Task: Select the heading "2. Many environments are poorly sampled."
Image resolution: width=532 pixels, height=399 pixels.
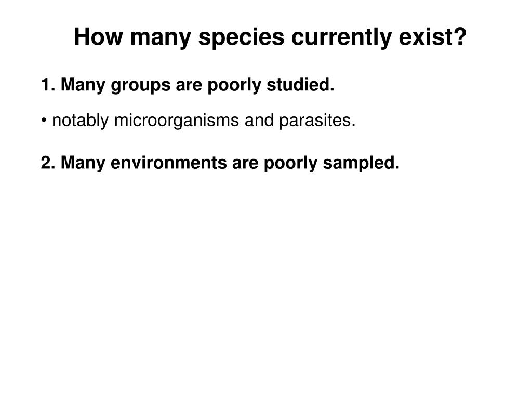Action: (220, 163)
